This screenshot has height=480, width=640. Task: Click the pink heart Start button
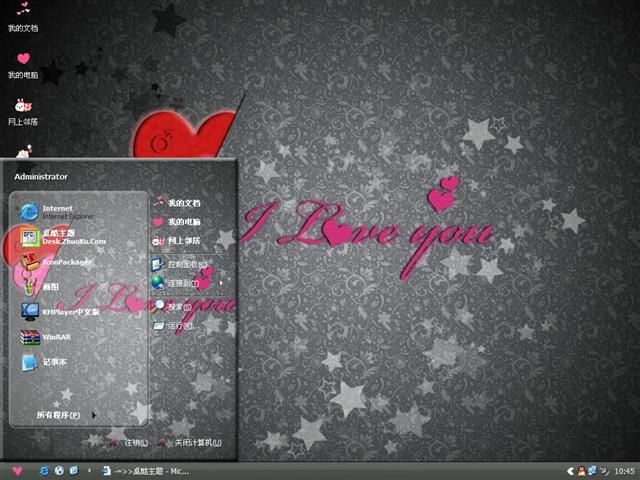(17, 471)
